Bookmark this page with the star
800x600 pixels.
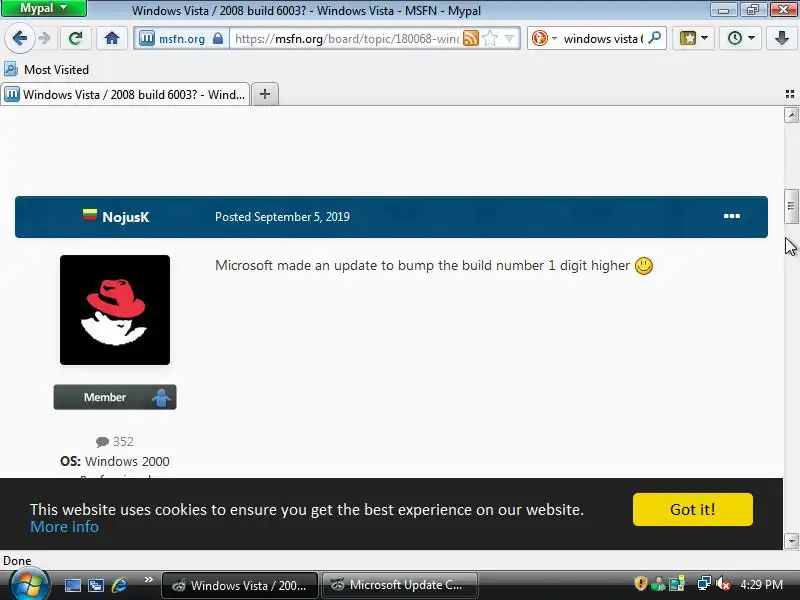(x=490, y=39)
